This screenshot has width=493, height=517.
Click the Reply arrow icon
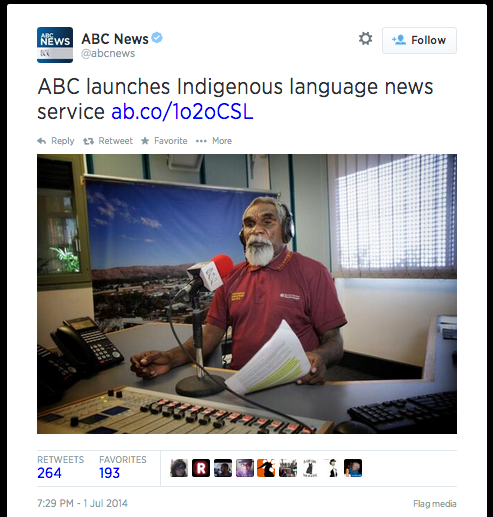tap(42, 141)
